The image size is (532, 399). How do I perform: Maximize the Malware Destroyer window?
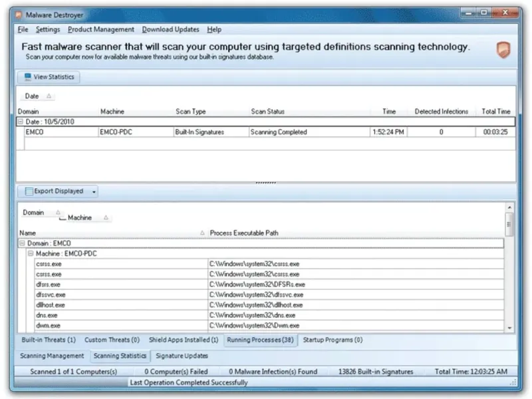(x=484, y=13)
